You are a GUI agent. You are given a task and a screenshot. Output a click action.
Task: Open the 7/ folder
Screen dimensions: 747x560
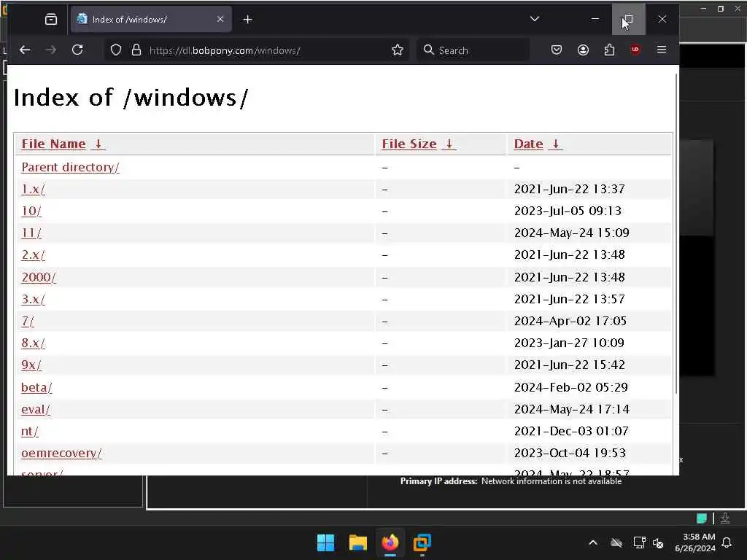[x=28, y=321]
